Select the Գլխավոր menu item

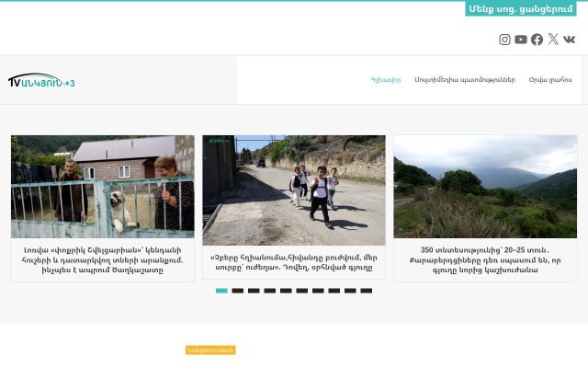click(x=386, y=80)
